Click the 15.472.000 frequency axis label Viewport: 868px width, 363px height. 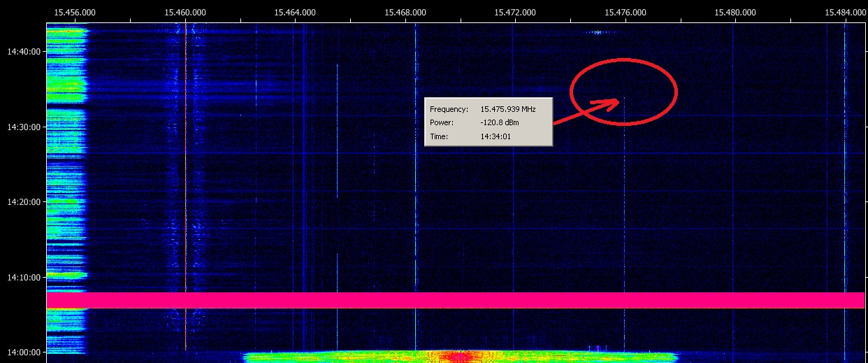516,12
